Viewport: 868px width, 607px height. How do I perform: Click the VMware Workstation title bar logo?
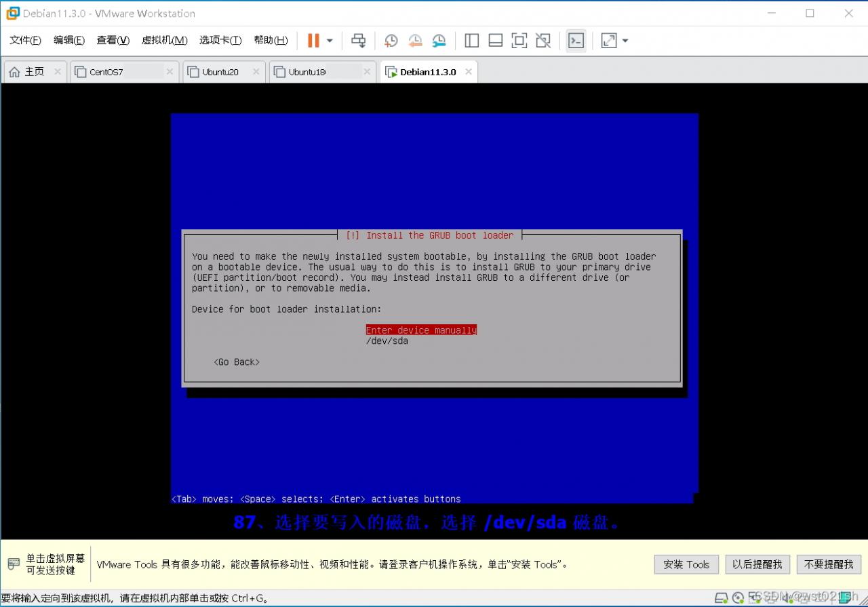(12, 13)
